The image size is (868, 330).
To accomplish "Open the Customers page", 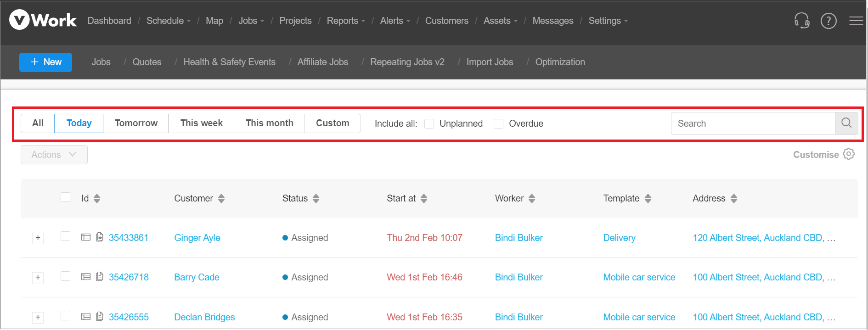I will point(447,21).
